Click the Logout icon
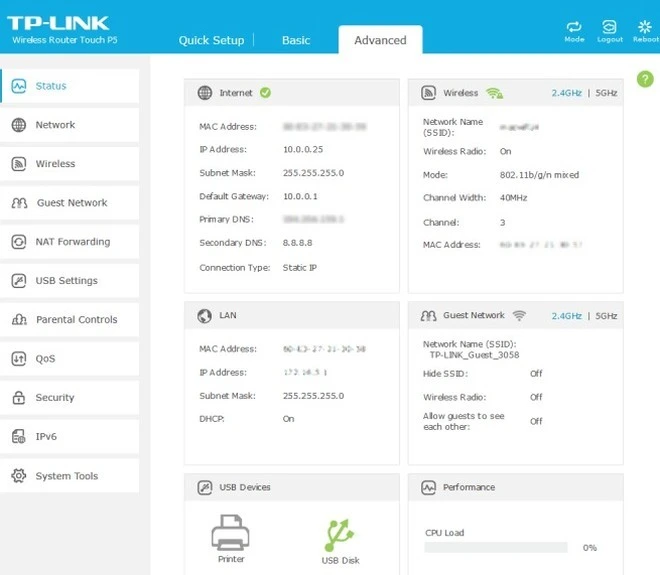The image size is (660, 575). [609, 28]
